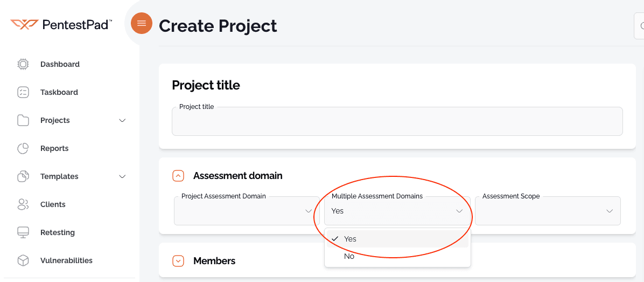Navigate to Reports
Image resolution: width=644 pixels, height=282 pixels.
click(x=54, y=148)
